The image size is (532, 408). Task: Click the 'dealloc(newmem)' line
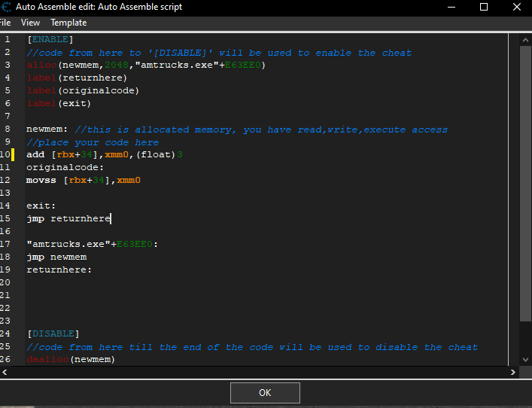tap(71, 360)
